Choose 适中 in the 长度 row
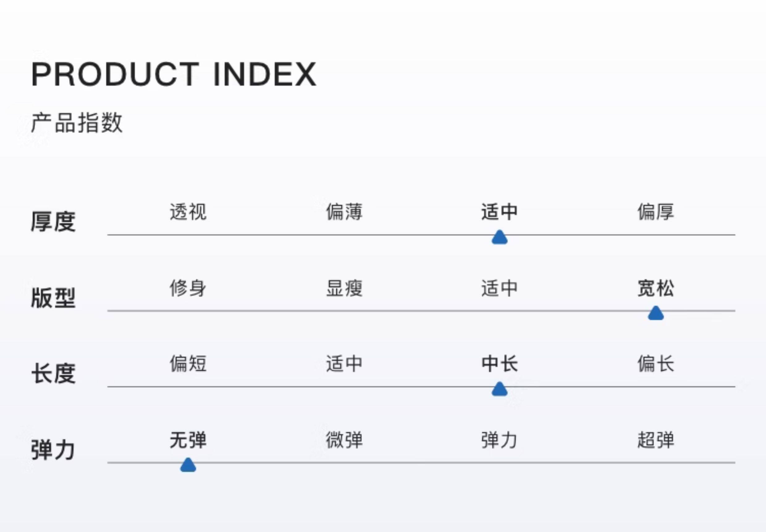Viewport: 766px width, 532px height. click(x=344, y=363)
